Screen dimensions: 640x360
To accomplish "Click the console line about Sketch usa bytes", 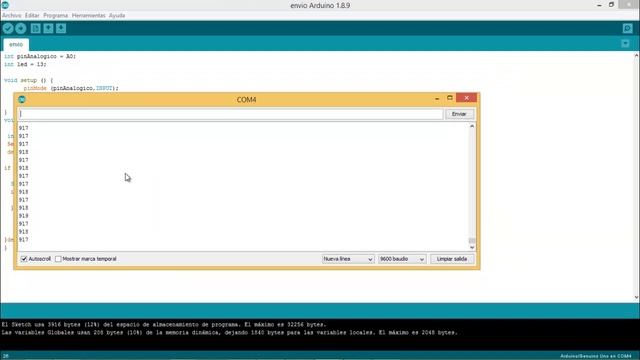I will click(164, 325).
